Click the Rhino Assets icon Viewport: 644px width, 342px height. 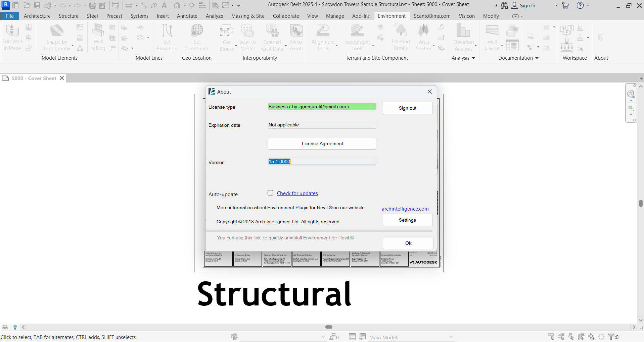pyautogui.click(x=296, y=31)
